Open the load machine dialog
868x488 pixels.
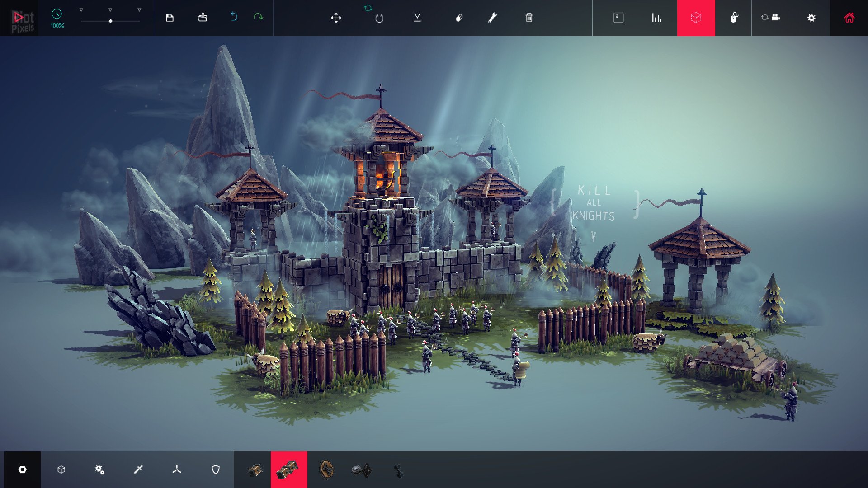pos(202,17)
